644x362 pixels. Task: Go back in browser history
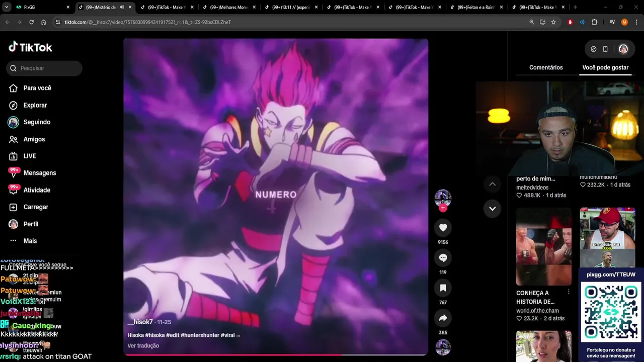(7, 22)
